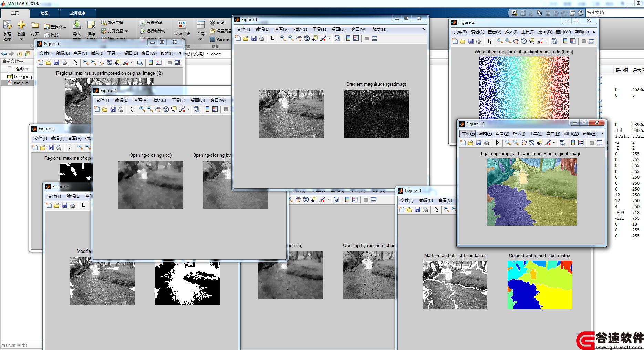Image resolution: width=644 pixels, height=350 pixels.
Task: Click 预设 preferences button
Action: [217, 23]
